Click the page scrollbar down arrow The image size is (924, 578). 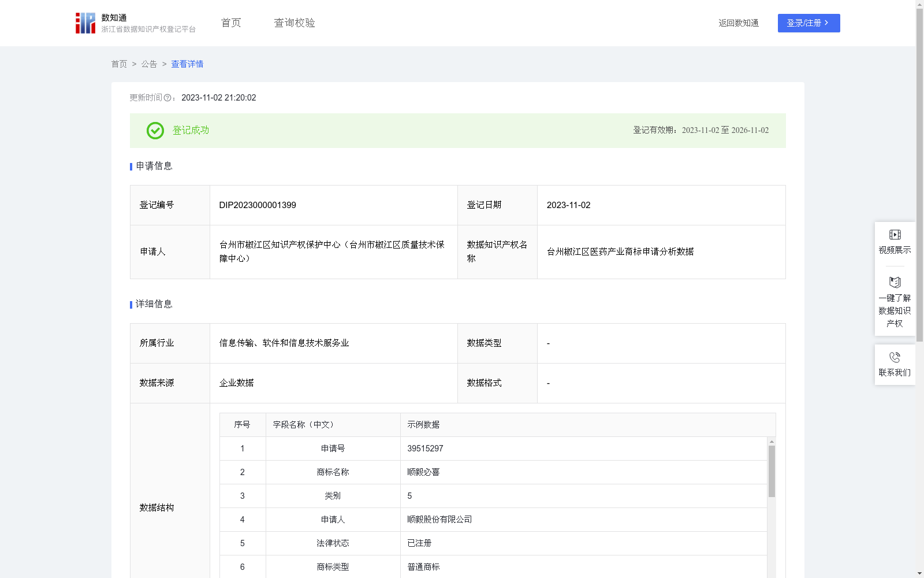tap(919, 574)
